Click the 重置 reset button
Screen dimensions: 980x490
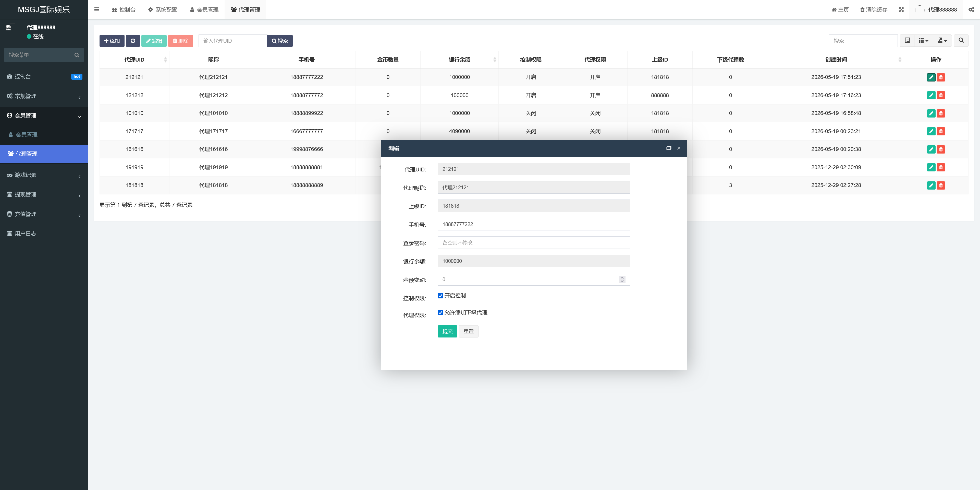pyautogui.click(x=468, y=331)
